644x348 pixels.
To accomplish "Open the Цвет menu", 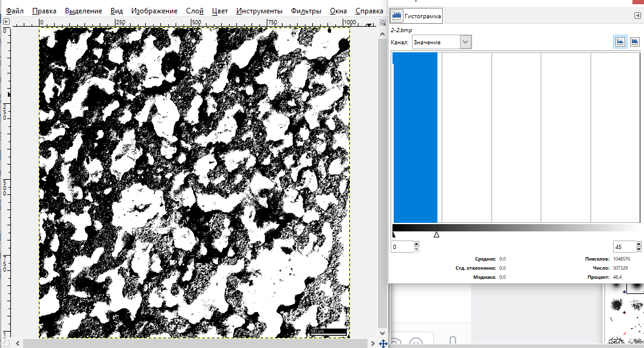I will (x=221, y=11).
